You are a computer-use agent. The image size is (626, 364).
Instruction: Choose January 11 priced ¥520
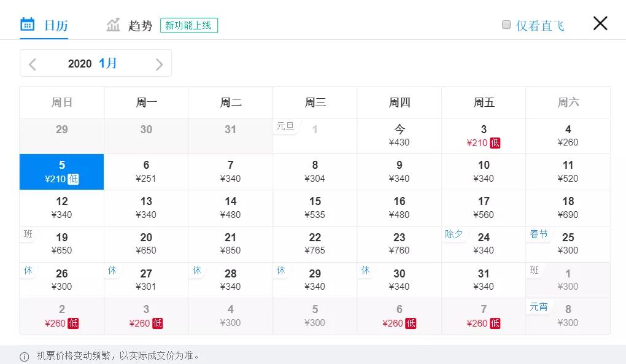click(568, 172)
